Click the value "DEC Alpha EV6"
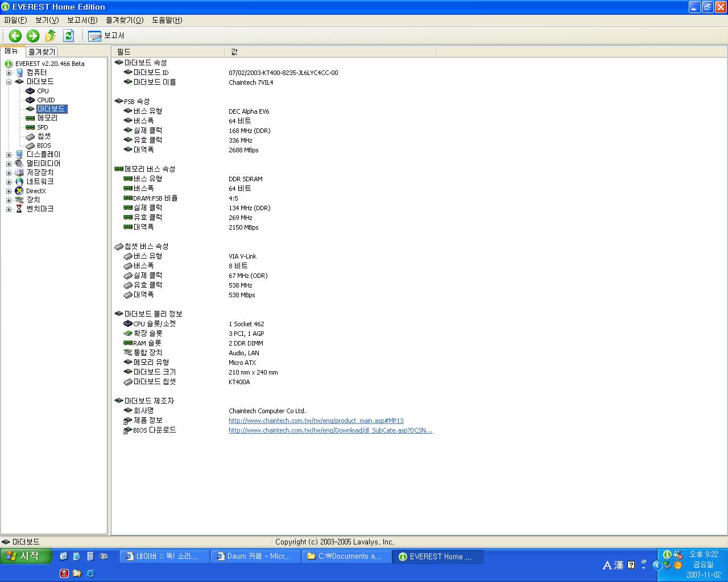Screen dimensions: 728x582 [x=249, y=111]
